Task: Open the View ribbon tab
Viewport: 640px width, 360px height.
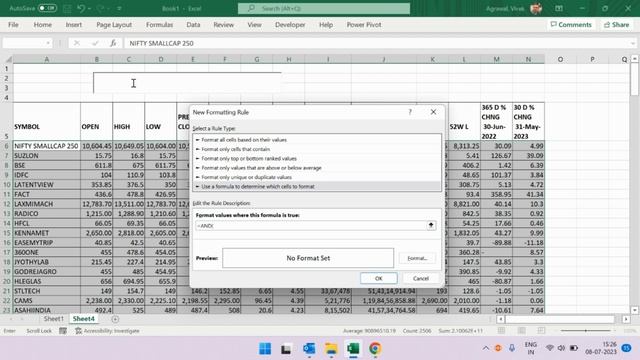Action: (254, 25)
